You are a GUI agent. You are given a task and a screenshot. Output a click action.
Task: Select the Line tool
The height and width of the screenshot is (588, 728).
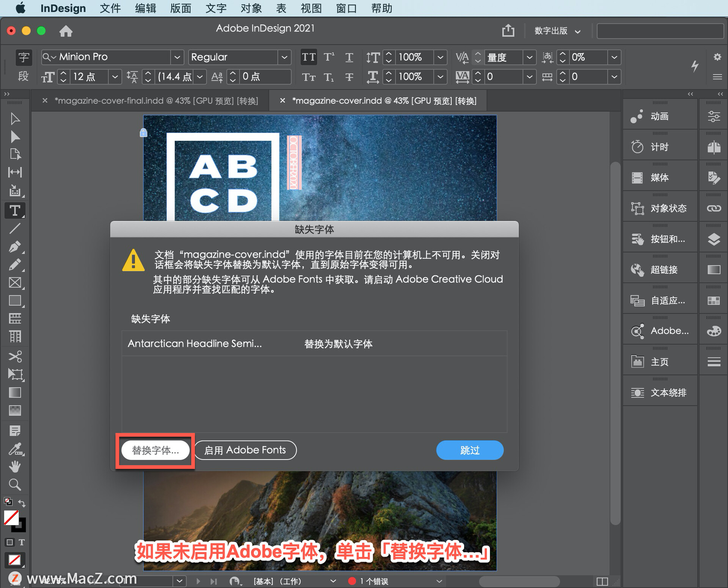pos(15,228)
